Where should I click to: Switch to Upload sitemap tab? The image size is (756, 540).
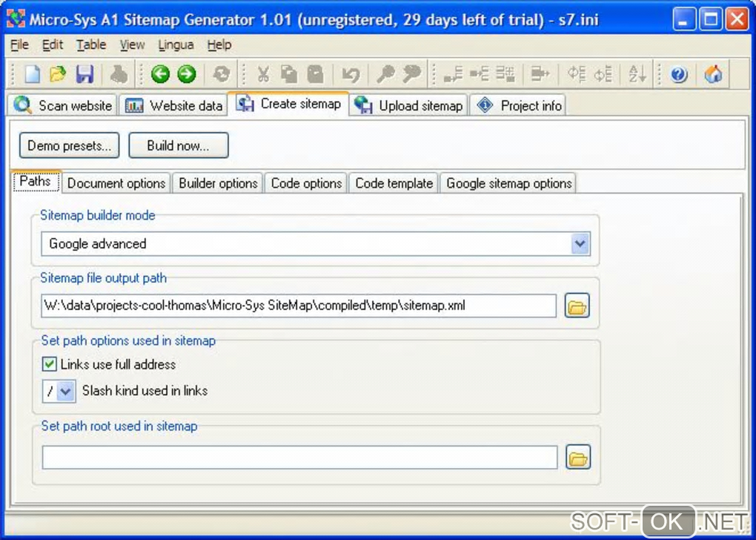(408, 105)
